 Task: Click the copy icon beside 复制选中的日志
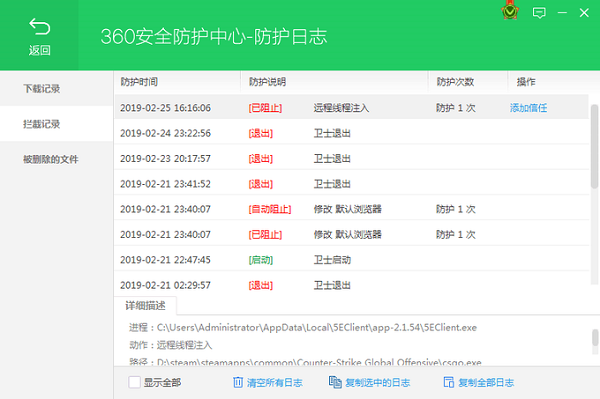click(x=335, y=382)
